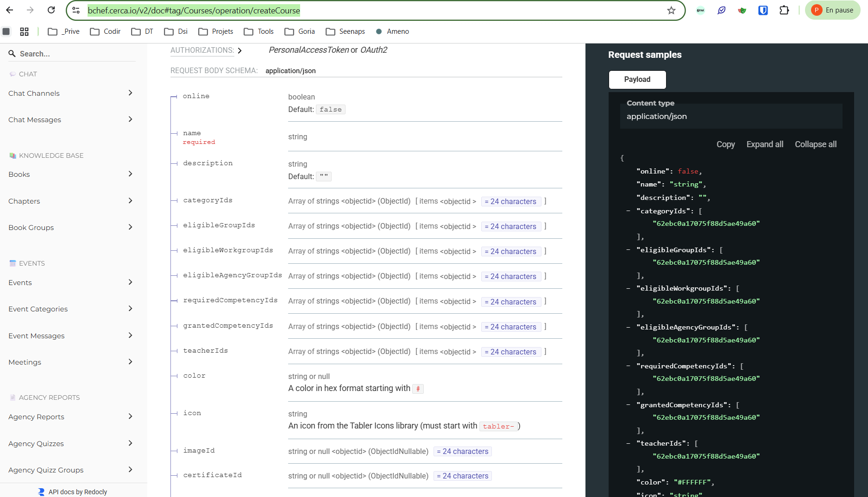Collapse eligibleAgencyGroupIds array in JSON sample
Viewport: 868px width, 497px height.
[x=628, y=327]
